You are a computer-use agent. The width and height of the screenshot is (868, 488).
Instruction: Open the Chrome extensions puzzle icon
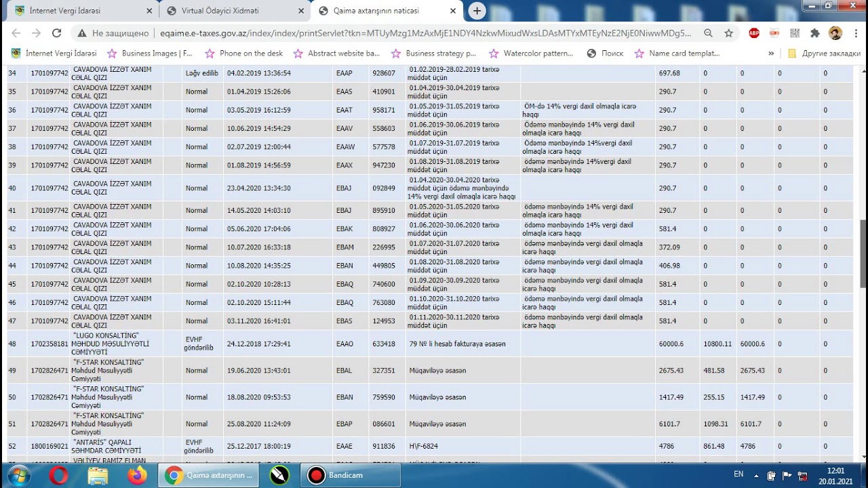coord(815,33)
